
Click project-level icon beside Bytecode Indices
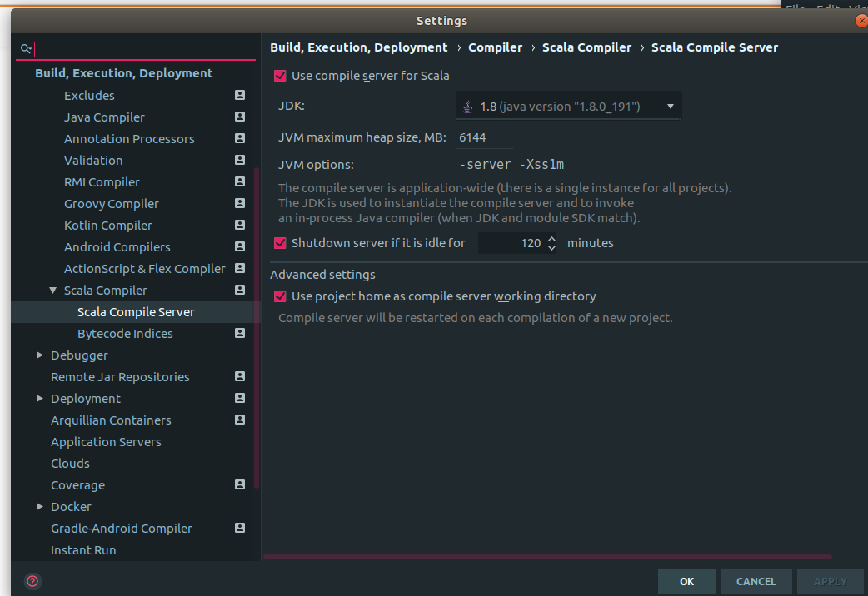[x=240, y=334]
